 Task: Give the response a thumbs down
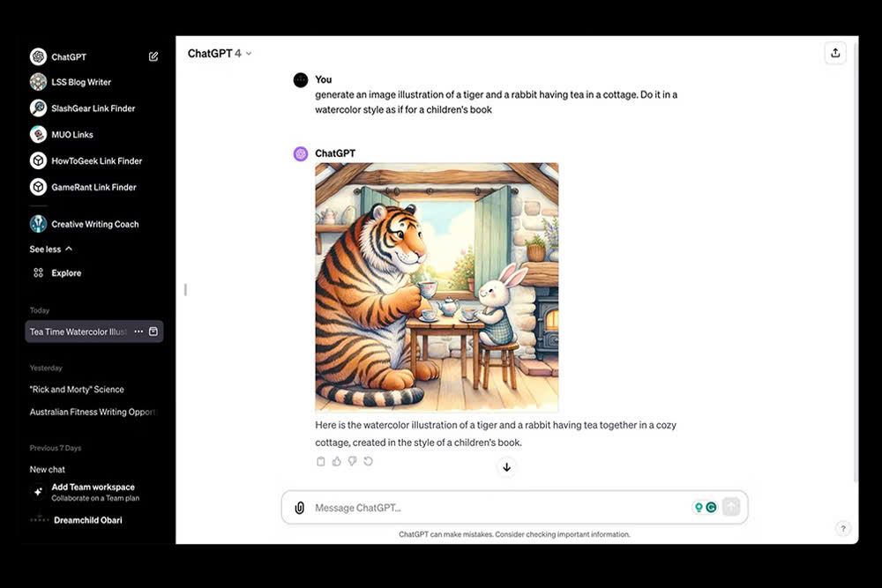(352, 462)
